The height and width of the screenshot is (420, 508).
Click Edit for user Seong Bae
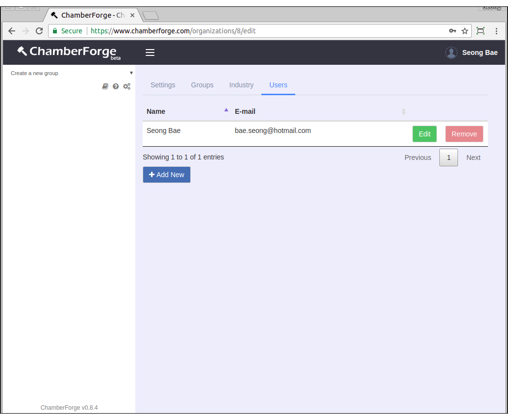click(424, 134)
